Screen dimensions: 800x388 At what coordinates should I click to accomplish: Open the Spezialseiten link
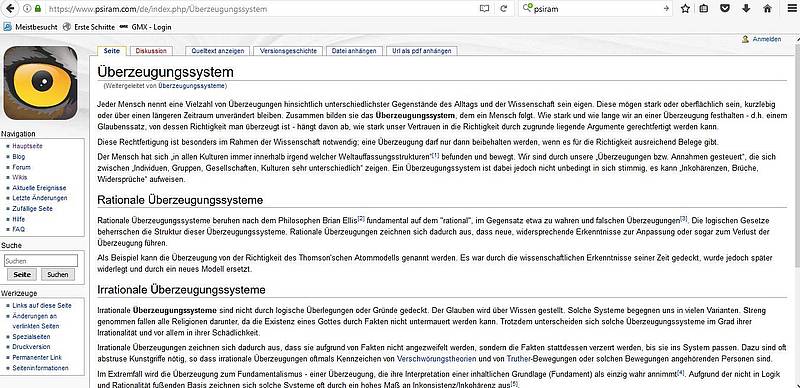[x=31, y=337]
